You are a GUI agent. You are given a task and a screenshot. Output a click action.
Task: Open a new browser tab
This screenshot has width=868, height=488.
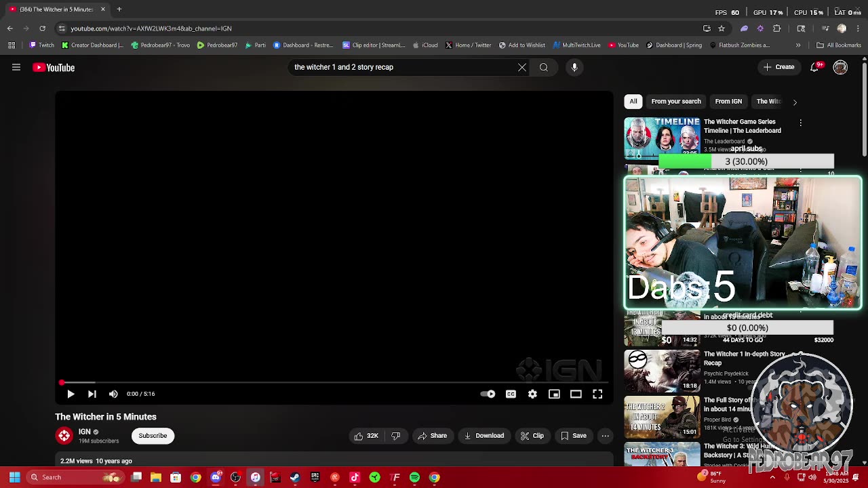[x=119, y=9]
